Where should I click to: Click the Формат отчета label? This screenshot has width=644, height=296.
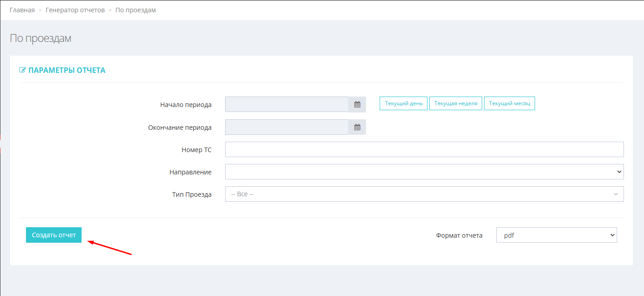pos(459,235)
